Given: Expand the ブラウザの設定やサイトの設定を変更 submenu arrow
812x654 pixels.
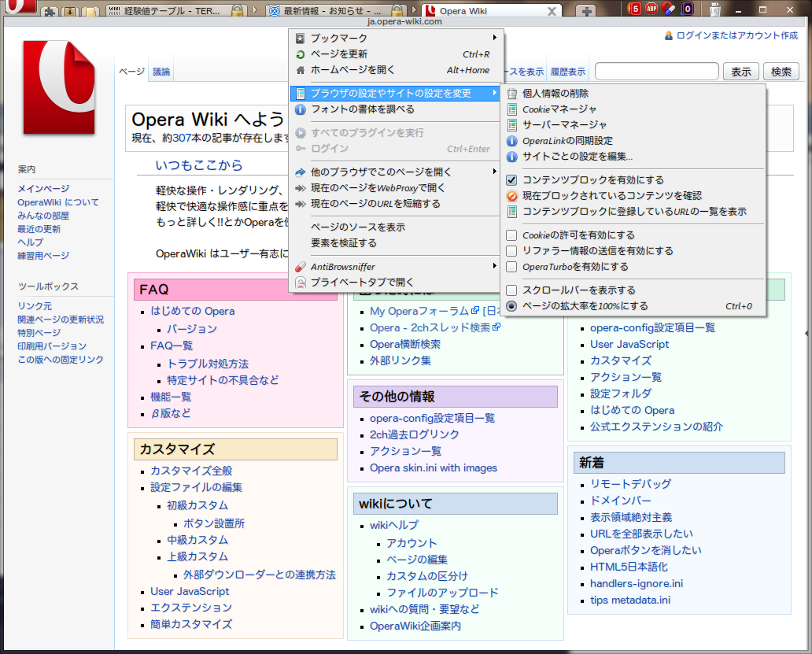Looking at the screenshot, I should (495, 93).
